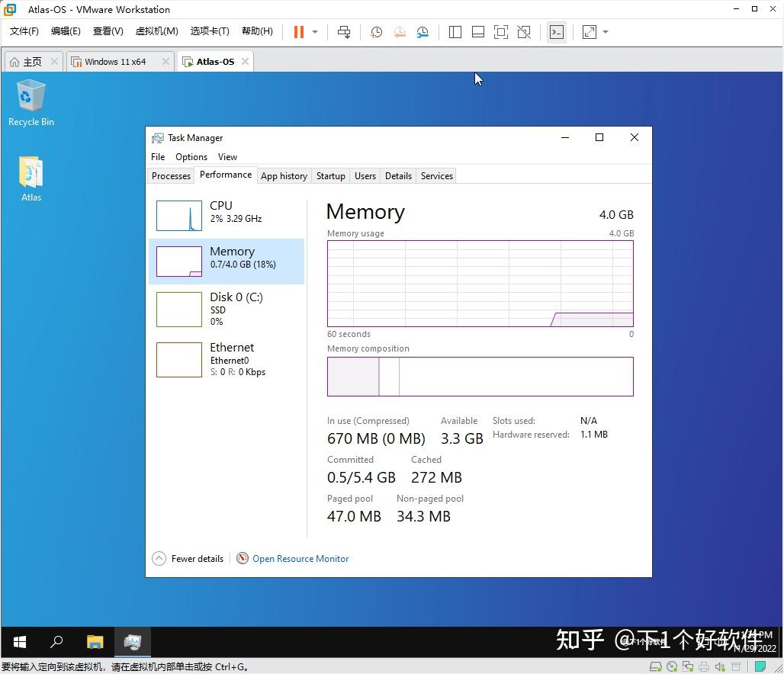Viewport: 784px width, 674px height.
Task: Switch to the App history tab
Action: [284, 176]
